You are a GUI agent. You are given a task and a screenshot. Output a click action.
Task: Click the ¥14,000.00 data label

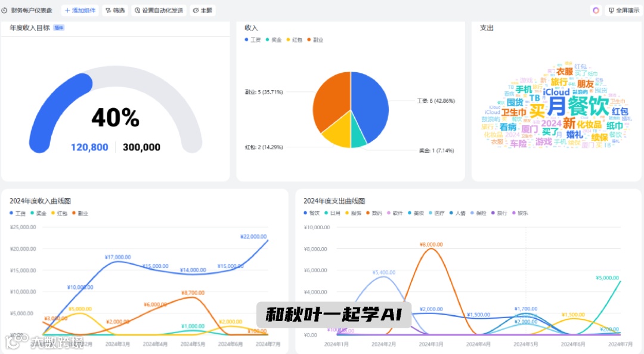pyautogui.click(x=193, y=270)
